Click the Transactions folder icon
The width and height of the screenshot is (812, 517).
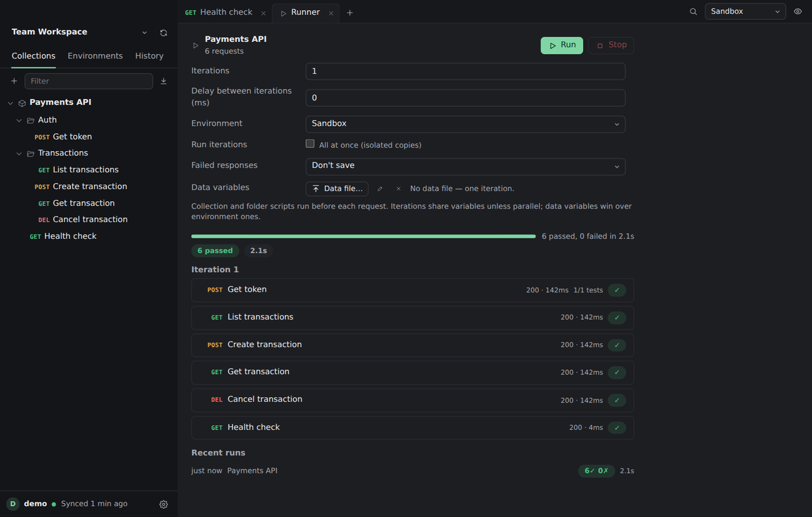(31, 154)
